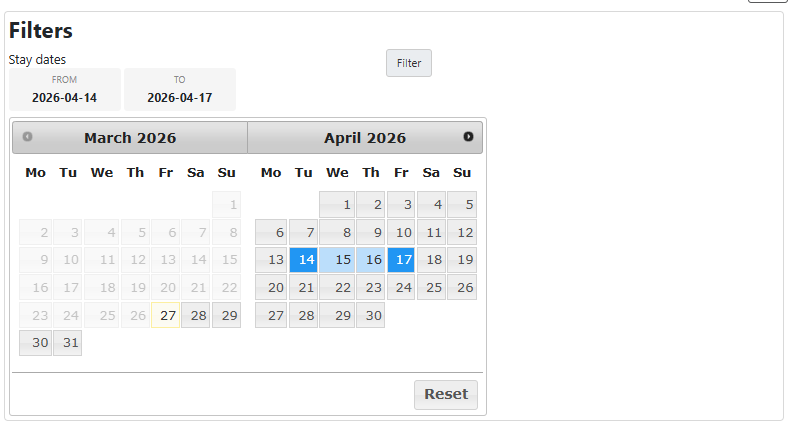Pick April 15 in the calendar
Viewport: 790px width, 425px height.
tap(337, 260)
